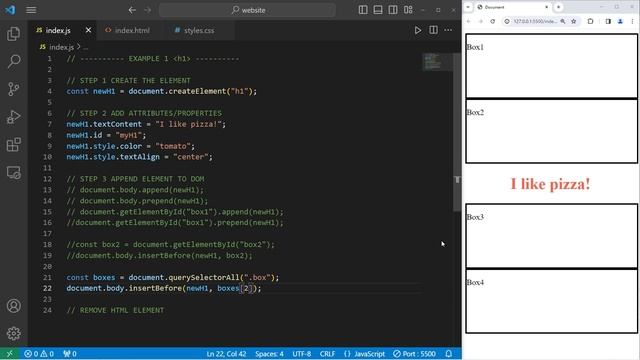Screen dimensions: 640x360
Task: Click the createElement call on line 4
Action: pos(197,91)
